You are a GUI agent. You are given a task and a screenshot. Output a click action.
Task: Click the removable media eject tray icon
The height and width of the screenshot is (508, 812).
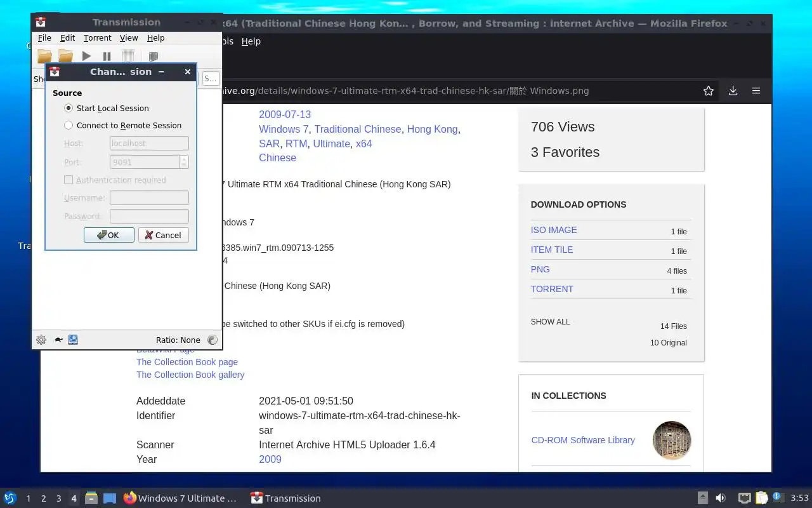tap(703, 498)
